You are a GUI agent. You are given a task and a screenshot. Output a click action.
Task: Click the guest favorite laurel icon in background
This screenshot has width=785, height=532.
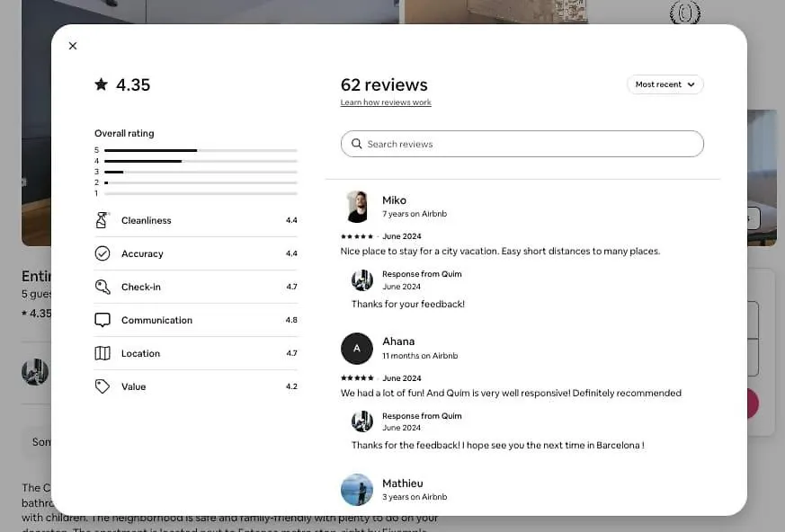(x=685, y=13)
